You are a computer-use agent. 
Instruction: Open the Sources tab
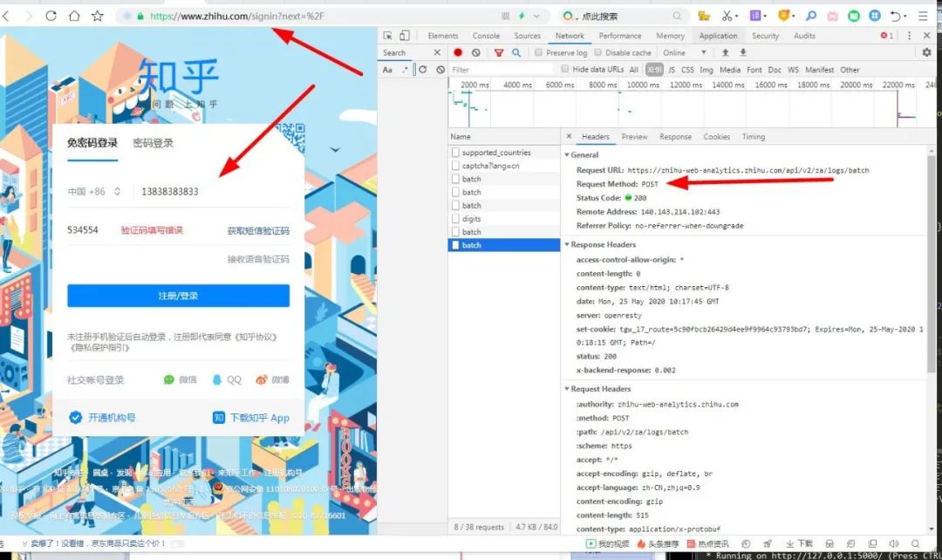528,36
